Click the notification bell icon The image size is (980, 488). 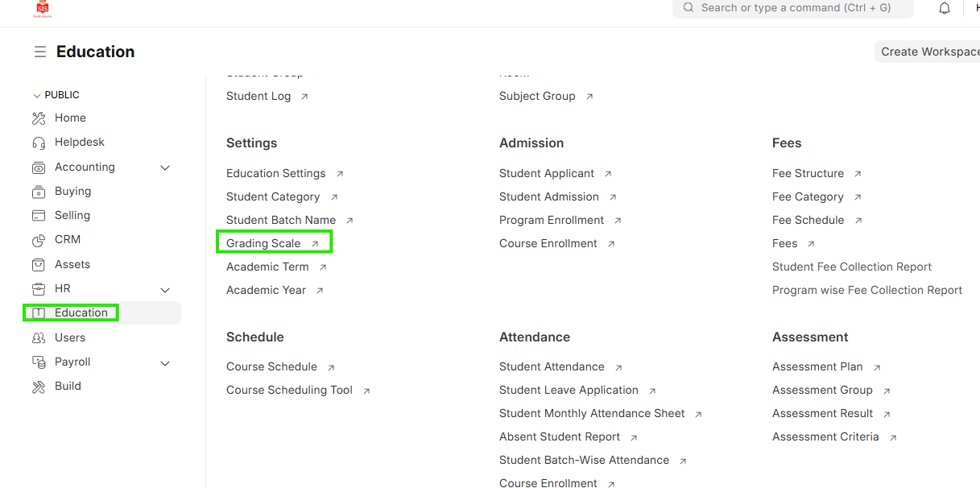[x=945, y=8]
